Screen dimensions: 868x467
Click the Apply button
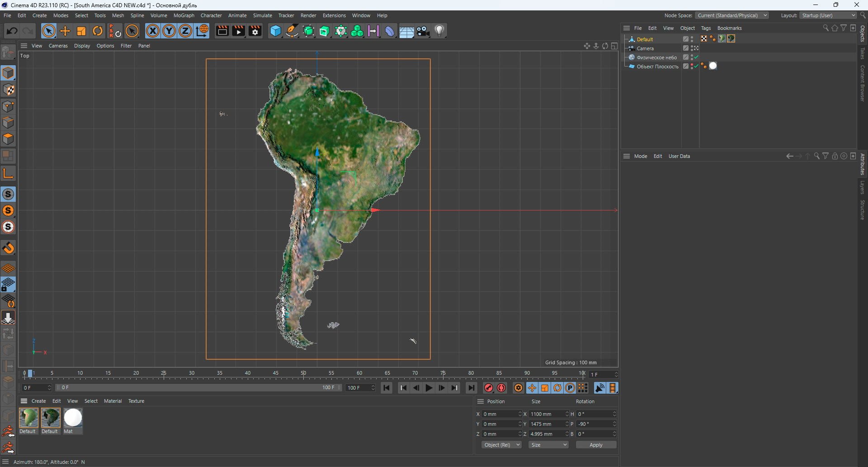[596, 445]
